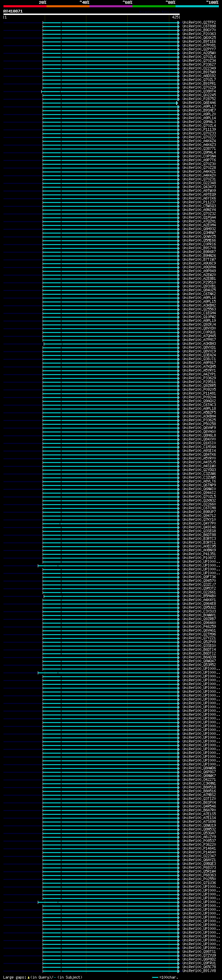
Task: Click the alignment bar for UniRef100_Q6E4A6
Action: click(x=111, y=103)
